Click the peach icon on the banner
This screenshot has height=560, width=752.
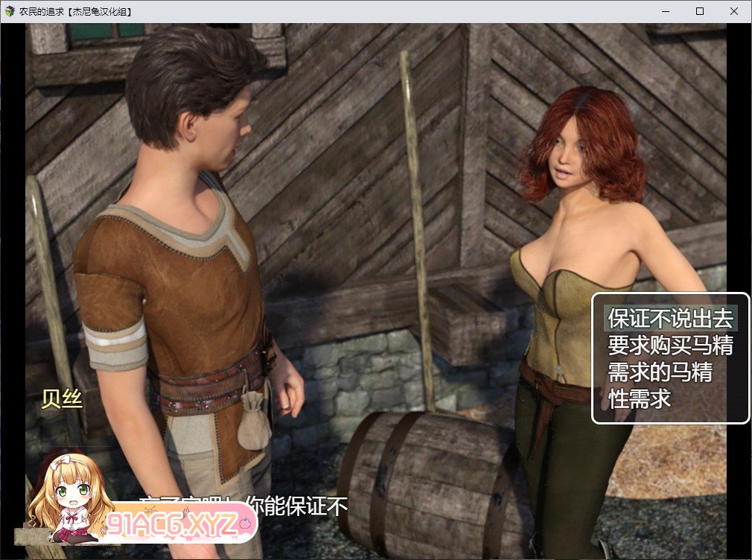click(x=240, y=525)
